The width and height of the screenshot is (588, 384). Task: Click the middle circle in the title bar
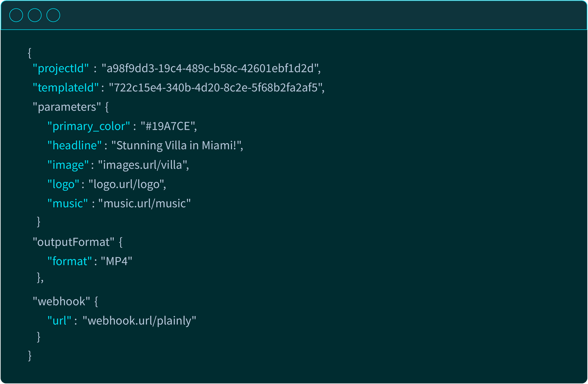point(35,15)
